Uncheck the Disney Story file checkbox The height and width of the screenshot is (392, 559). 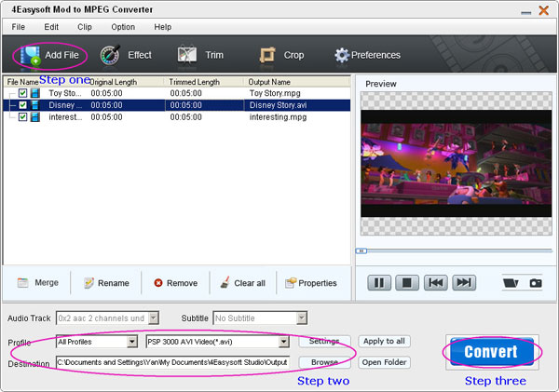[x=22, y=105]
